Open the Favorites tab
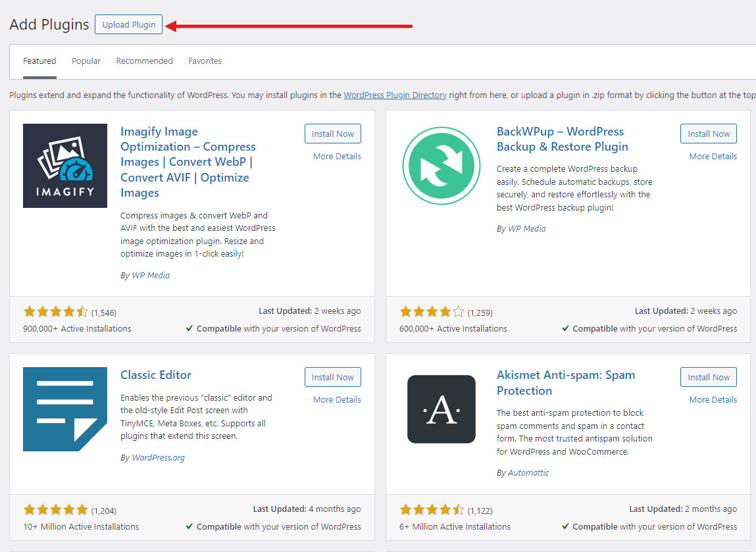The image size is (756, 552). click(x=205, y=61)
